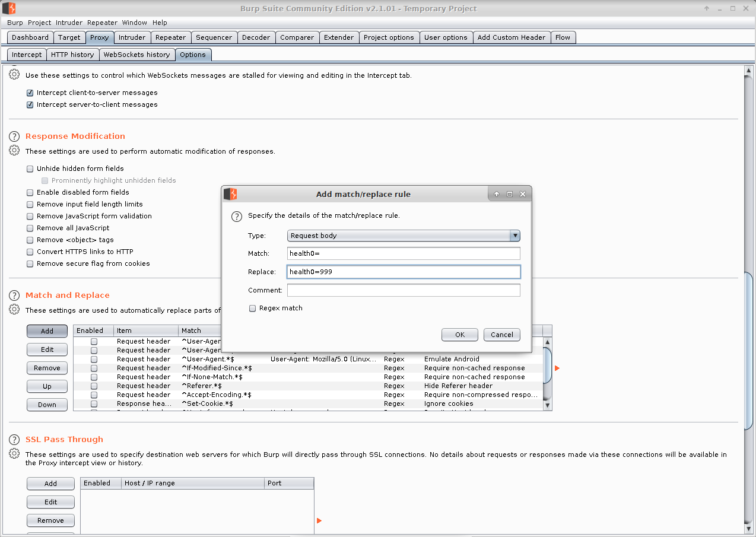Check Remove secure flag from cookies
The image size is (756, 537).
tap(30, 264)
